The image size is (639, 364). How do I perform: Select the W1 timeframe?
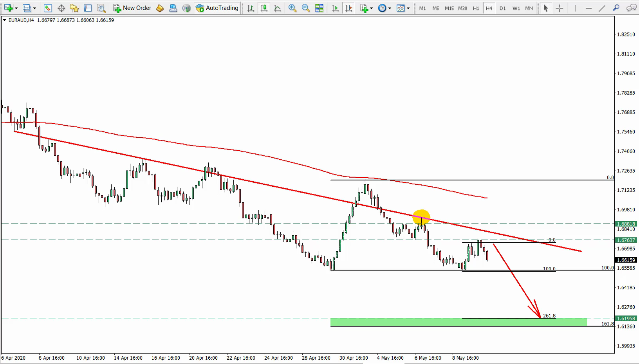point(516,8)
